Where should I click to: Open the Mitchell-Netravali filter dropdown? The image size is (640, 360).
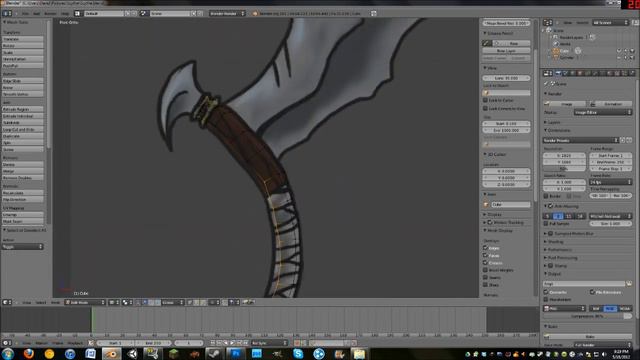point(611,216)
